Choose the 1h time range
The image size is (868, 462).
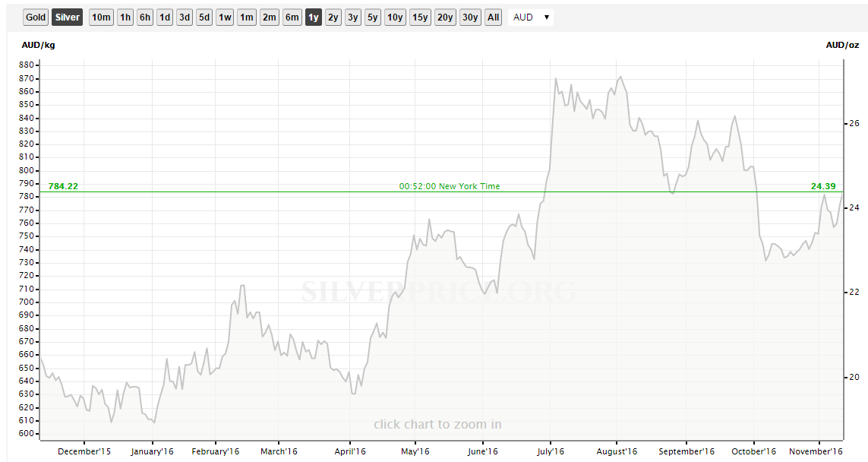point(125,17)
